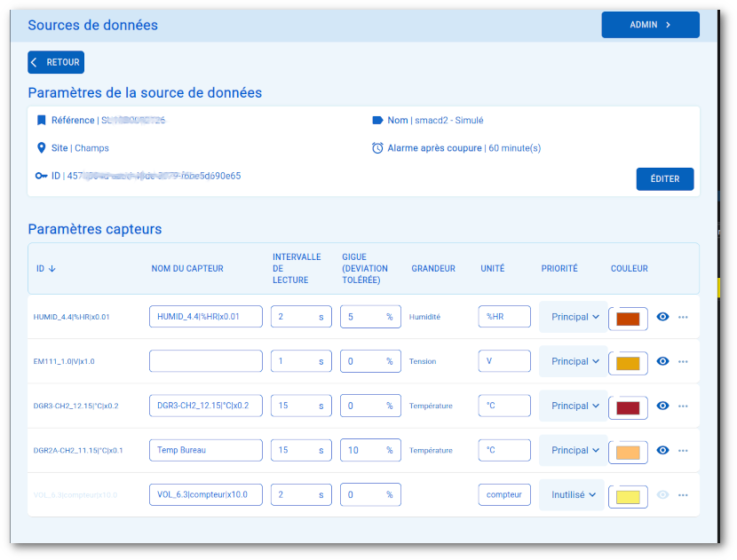Open the three-dot menu for the EM111_1.0 row
The width and height of the screenshot is (737, 560).
pos(683,361)
